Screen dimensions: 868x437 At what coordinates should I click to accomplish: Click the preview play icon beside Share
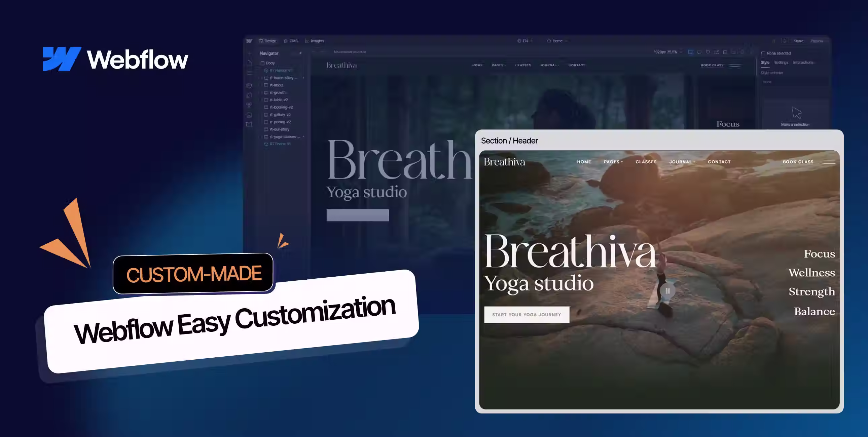tap(785, 41)
